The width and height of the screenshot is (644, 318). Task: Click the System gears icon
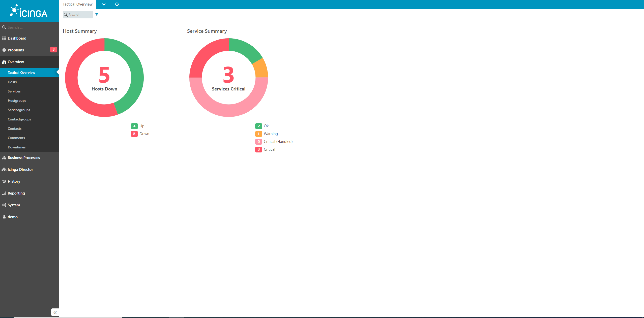coord(4,205)
